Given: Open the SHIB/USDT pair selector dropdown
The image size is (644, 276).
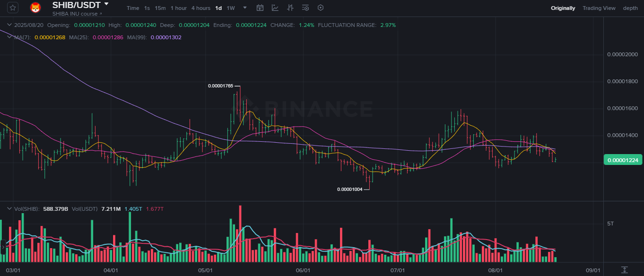Looking at the screenshot, I should 106,4.
